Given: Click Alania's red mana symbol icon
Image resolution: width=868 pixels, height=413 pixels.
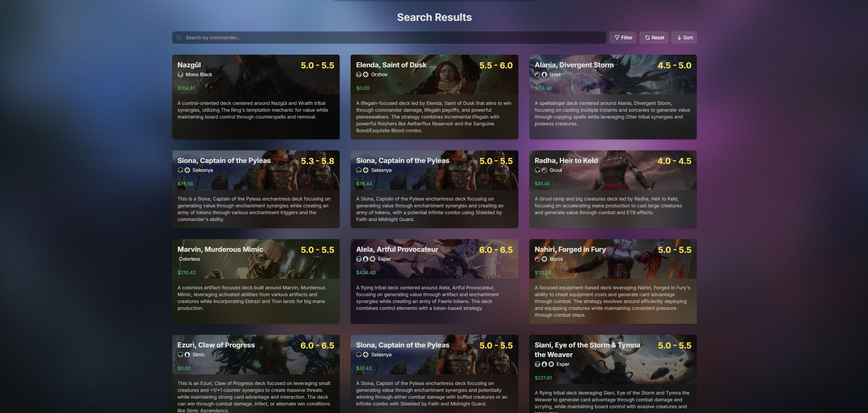Looking at the screenshot, I should [538, 74].
